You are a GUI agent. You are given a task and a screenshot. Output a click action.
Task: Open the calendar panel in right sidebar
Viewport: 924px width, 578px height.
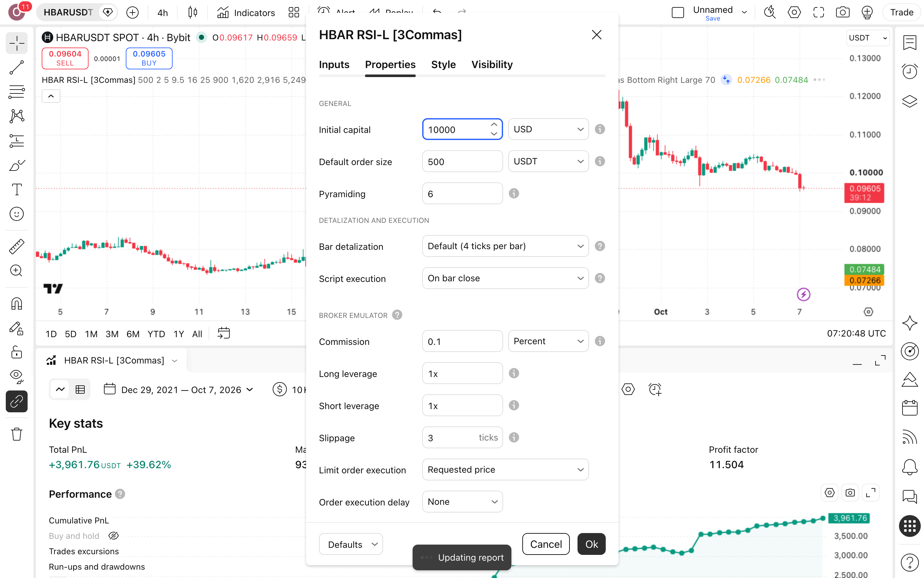click(x=910, y=408)
